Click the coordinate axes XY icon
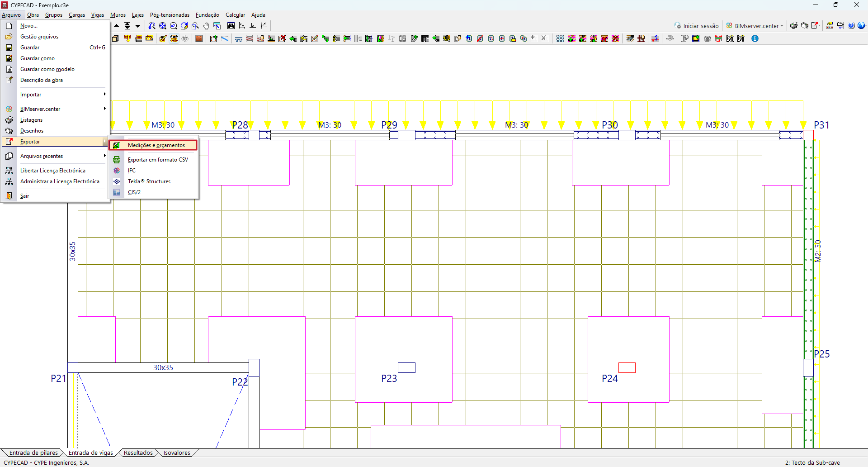 pyautogui.click(x=242, y=26)
